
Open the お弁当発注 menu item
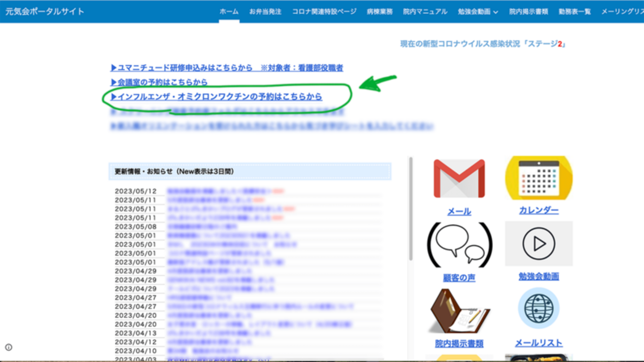[x=265, y=11]
